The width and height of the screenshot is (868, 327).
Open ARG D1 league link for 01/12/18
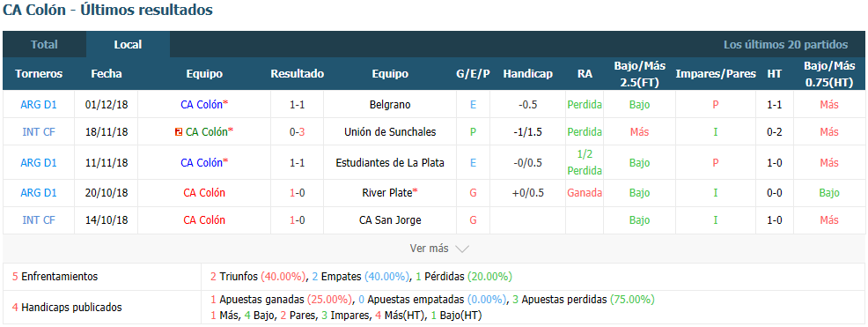tap(39, 104)
